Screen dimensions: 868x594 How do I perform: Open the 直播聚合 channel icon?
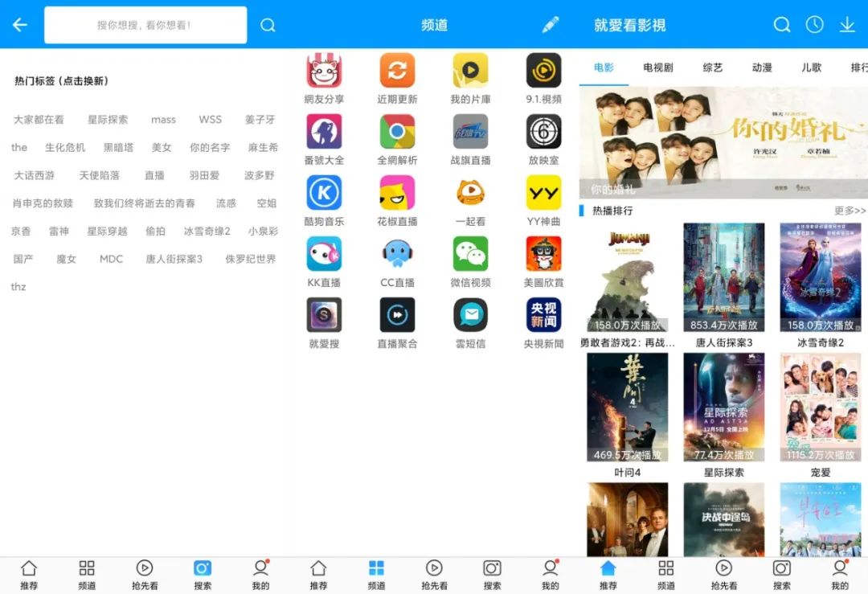(398, 315)
